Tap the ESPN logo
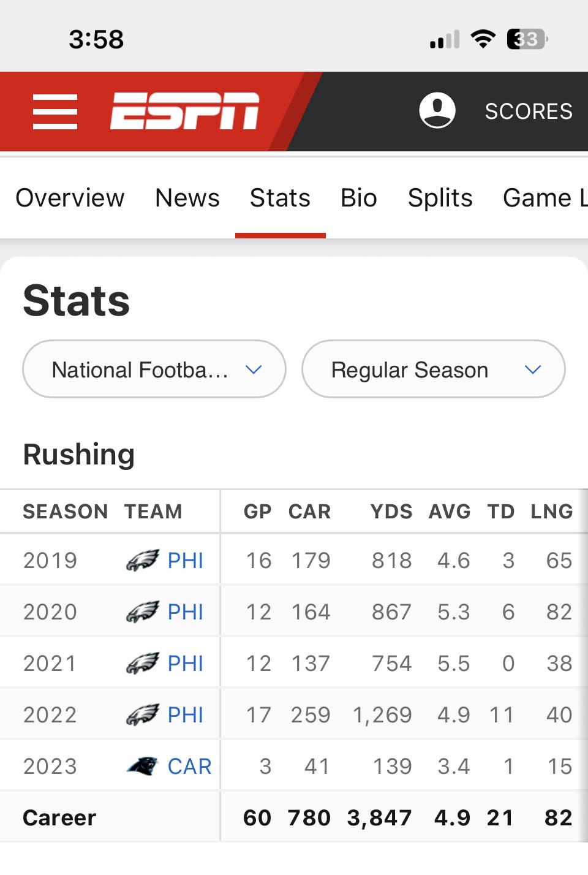 click(184, 112)
